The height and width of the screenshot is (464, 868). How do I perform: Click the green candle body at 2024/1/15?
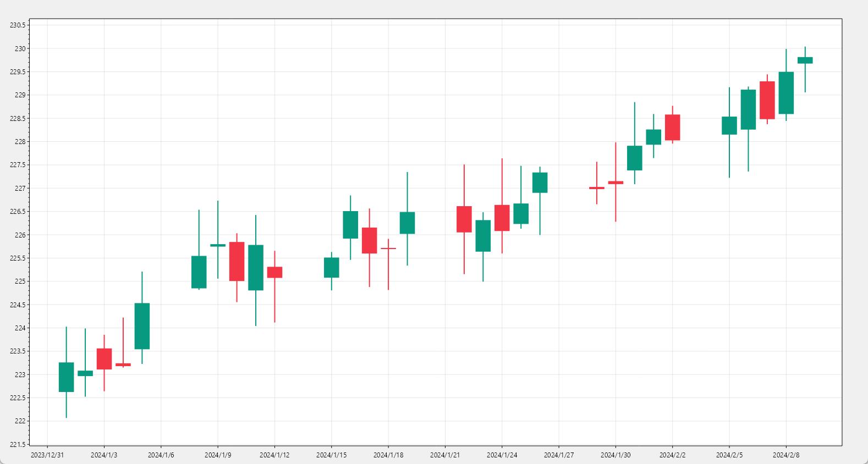[331, 268]
